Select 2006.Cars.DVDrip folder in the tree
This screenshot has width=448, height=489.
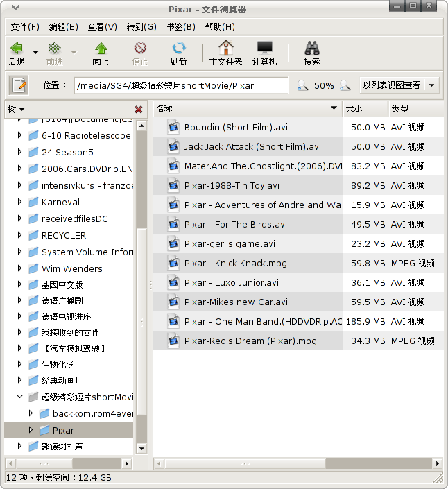tap(87, 169)
